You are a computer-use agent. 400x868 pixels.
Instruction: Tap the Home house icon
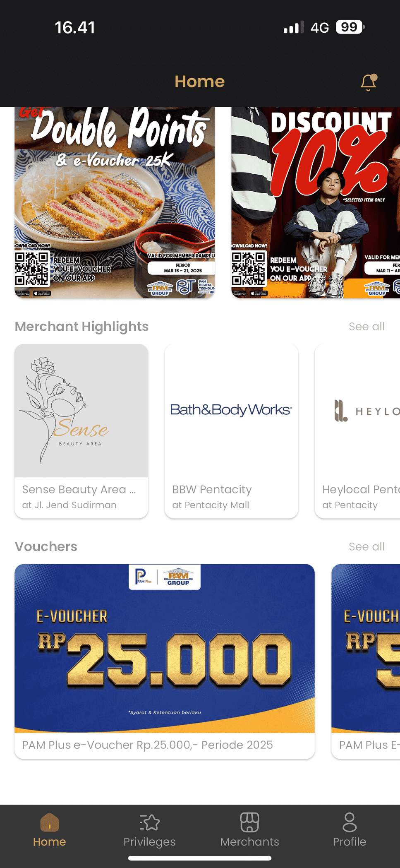[x=50, y=822]
